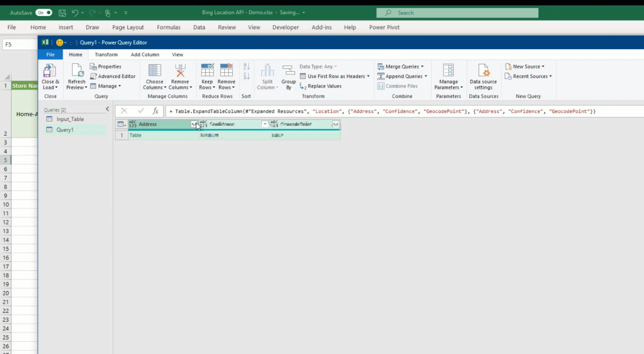Click New Source

pyautogui.click(x=525, y=67)
